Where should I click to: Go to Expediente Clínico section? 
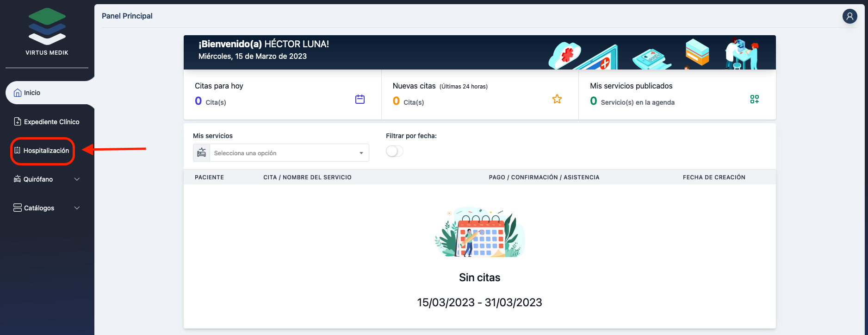pyautogui.click(x=51, y=122)
